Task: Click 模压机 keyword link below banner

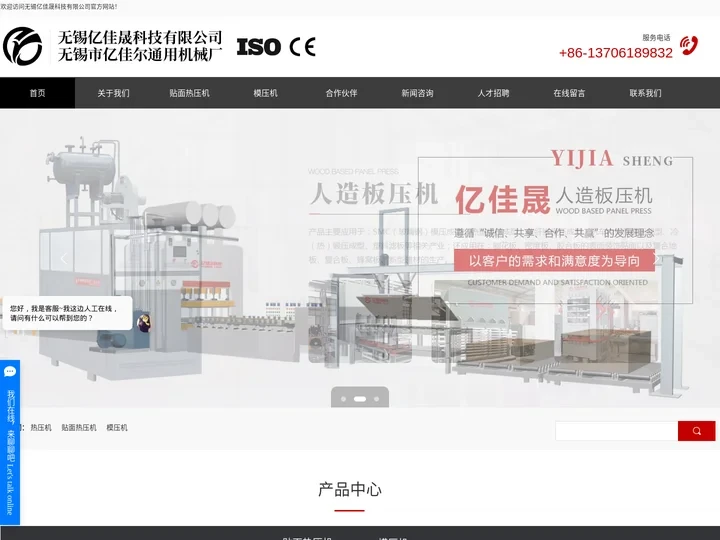Action: [117, 428]
